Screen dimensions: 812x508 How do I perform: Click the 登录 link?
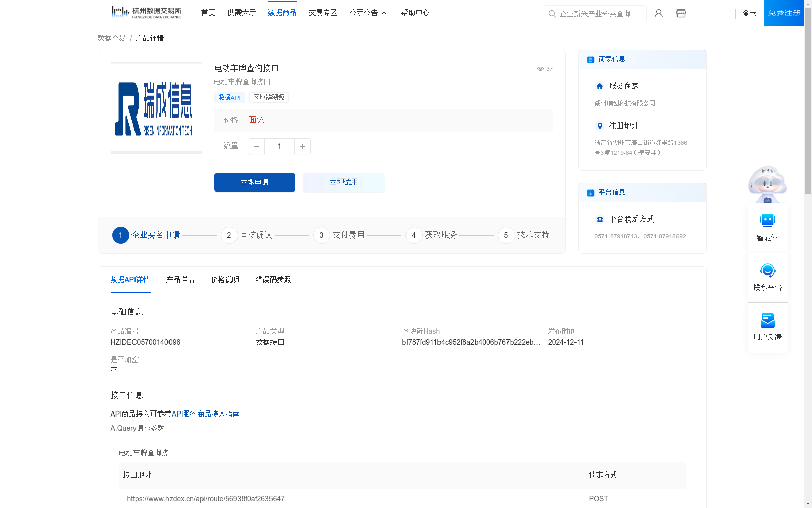(x=749, y=13)
